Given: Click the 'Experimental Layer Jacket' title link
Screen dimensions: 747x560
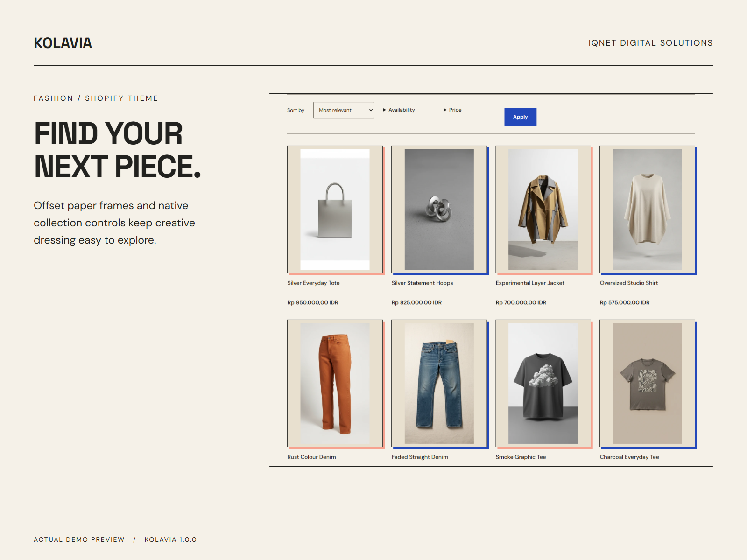Looking at the screenshot, I should point(530,283).
